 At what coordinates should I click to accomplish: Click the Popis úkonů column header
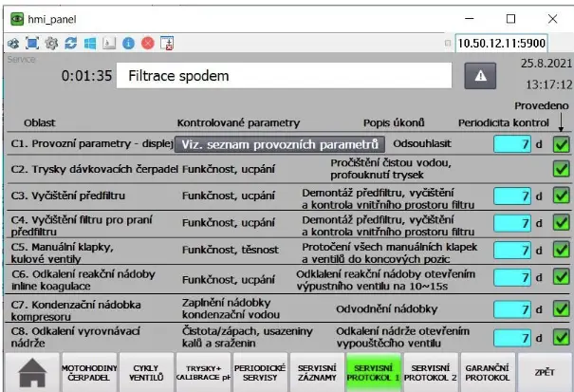tap(394, 122)
